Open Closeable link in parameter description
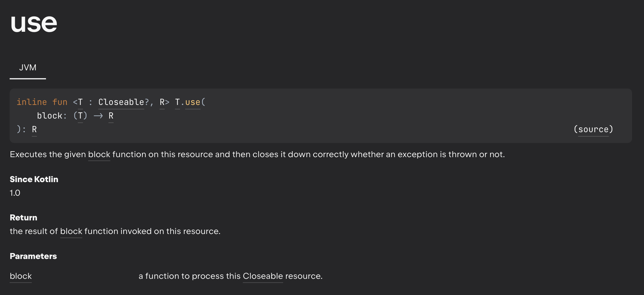 263,276
